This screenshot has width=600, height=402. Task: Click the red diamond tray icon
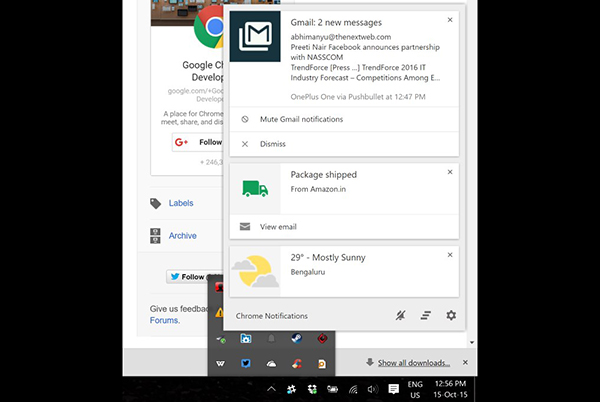pos(322,339)
